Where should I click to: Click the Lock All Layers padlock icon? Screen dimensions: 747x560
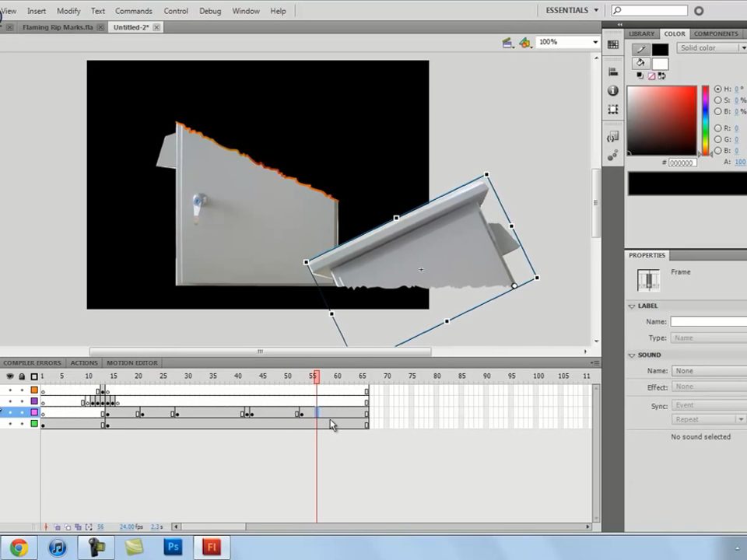pos(22,376)
